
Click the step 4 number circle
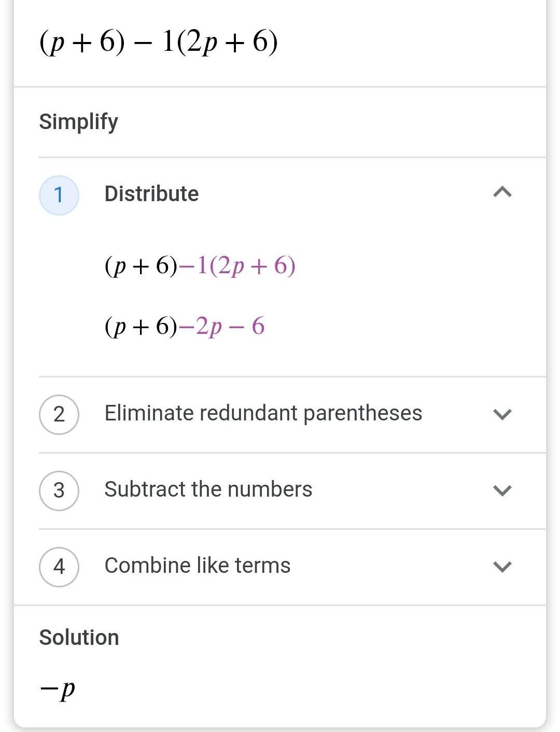coord(59,567)
